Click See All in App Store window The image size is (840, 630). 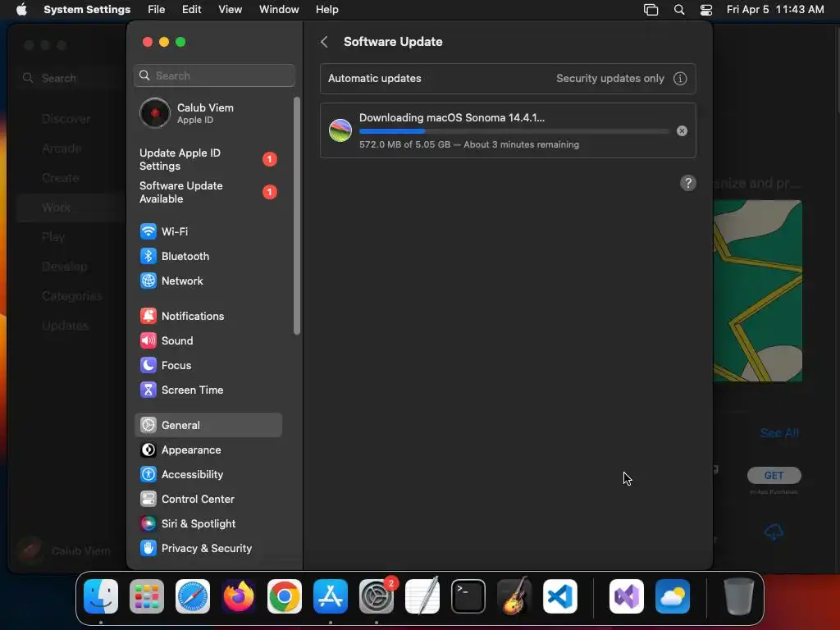[x=779, y=433]
